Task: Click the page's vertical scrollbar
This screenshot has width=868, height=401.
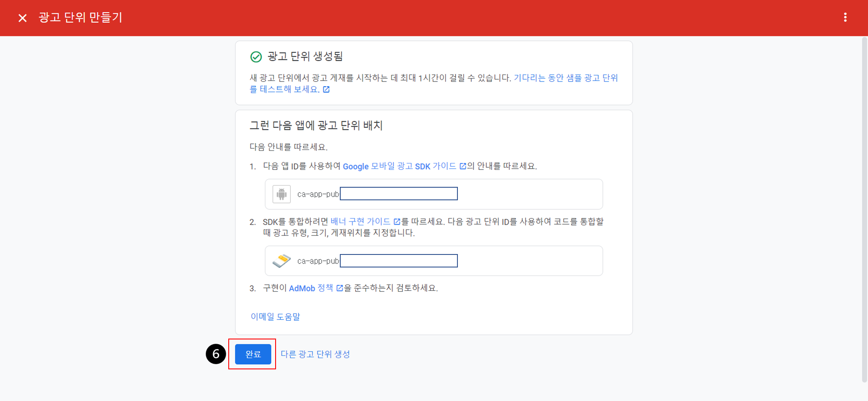Action: point(864,210)
